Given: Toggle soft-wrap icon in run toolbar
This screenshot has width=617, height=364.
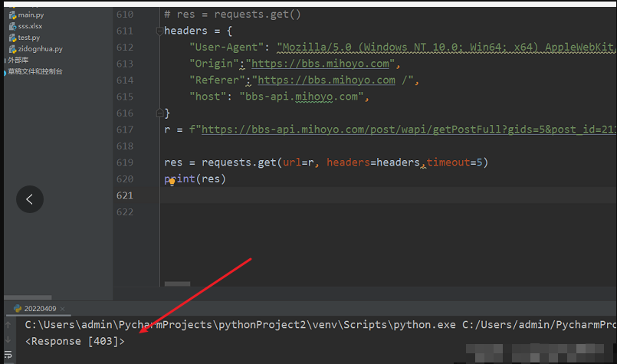Looking at the screenshot, I should [x=8, y=355].
